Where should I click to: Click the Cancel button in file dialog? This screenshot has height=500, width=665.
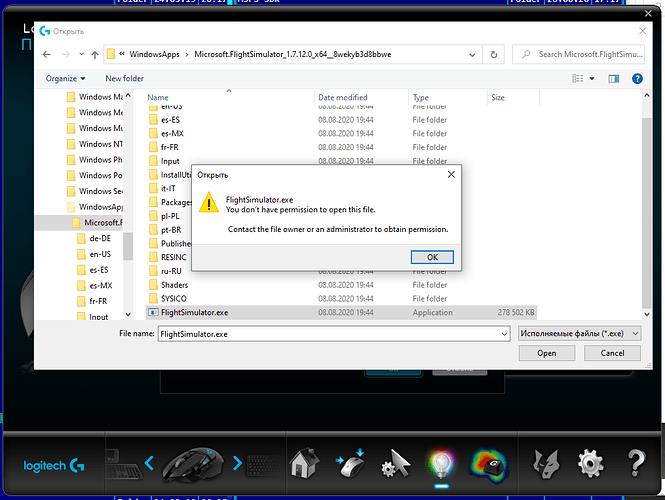pos(612,353)
